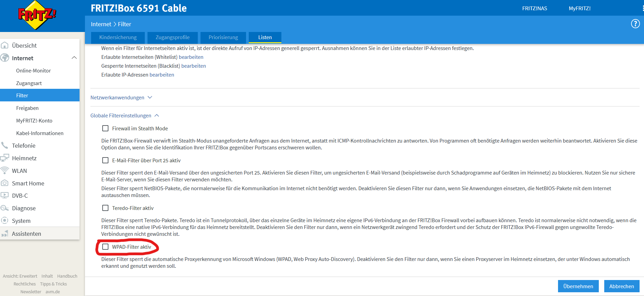Viewport: 644px width, 296px height.
Task: Click the DVB-C television icon
Action: tap(5, 196)
